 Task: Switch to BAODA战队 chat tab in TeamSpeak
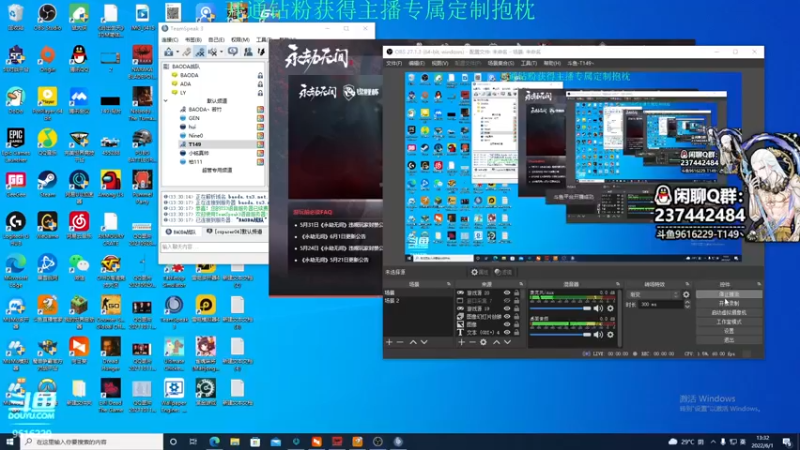click(x=181, y=232)
